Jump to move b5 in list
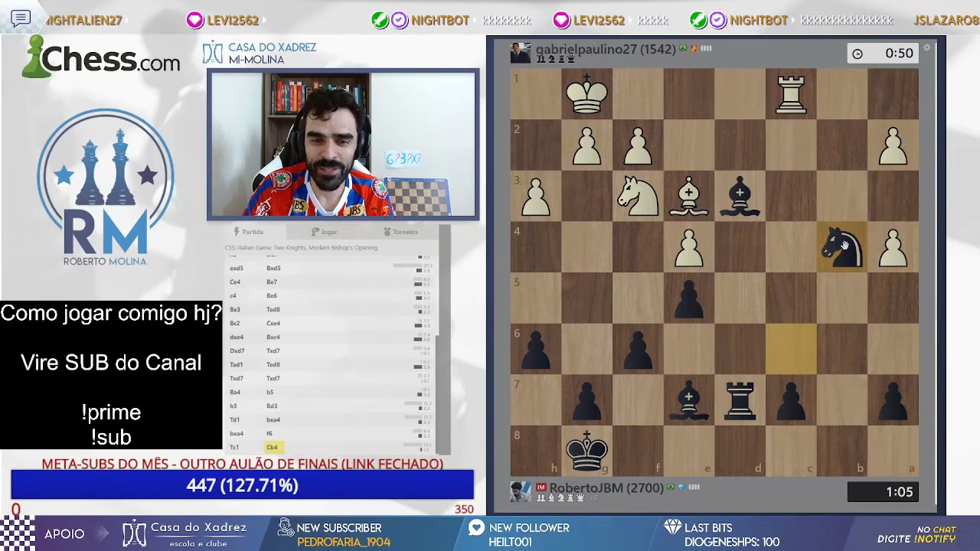This screenshot has height=551, width=980. [269, 392]
